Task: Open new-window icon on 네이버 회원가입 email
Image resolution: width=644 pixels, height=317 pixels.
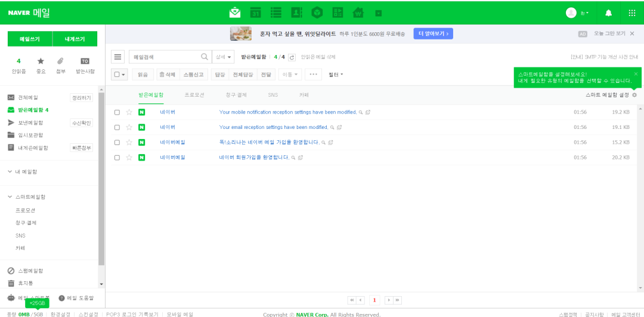Action: (301, 158)
